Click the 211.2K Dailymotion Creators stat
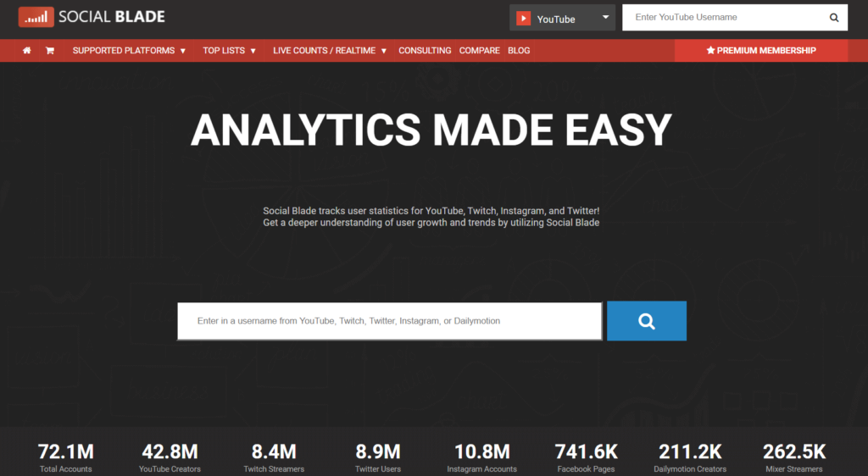 point(690,458)
